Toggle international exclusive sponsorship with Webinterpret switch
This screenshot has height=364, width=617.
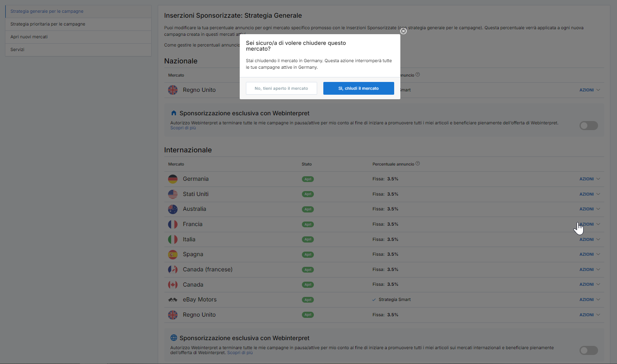point(589,350)
